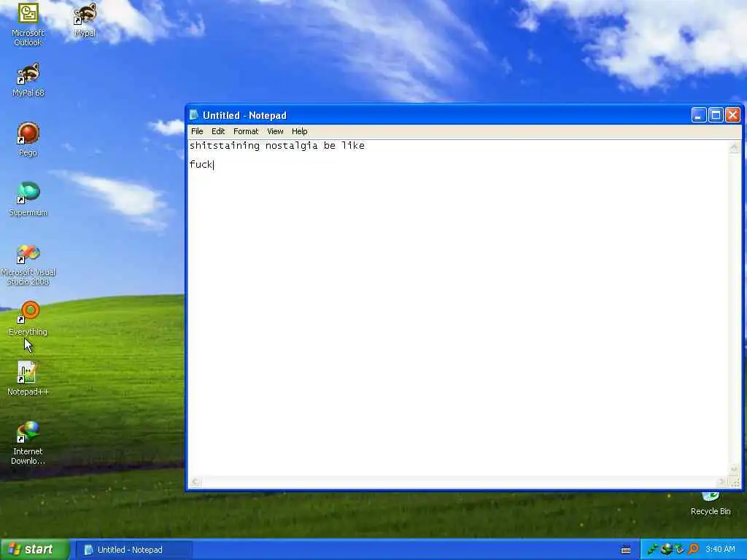Select the Microsoft Visual Studio 2008 shortcut

coord(28,265)
